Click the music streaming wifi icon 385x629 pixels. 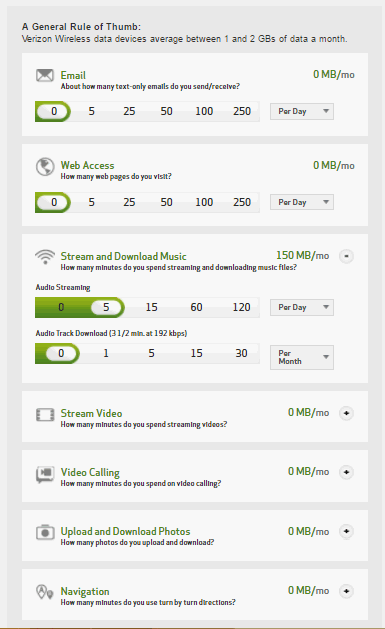point(45,257)
